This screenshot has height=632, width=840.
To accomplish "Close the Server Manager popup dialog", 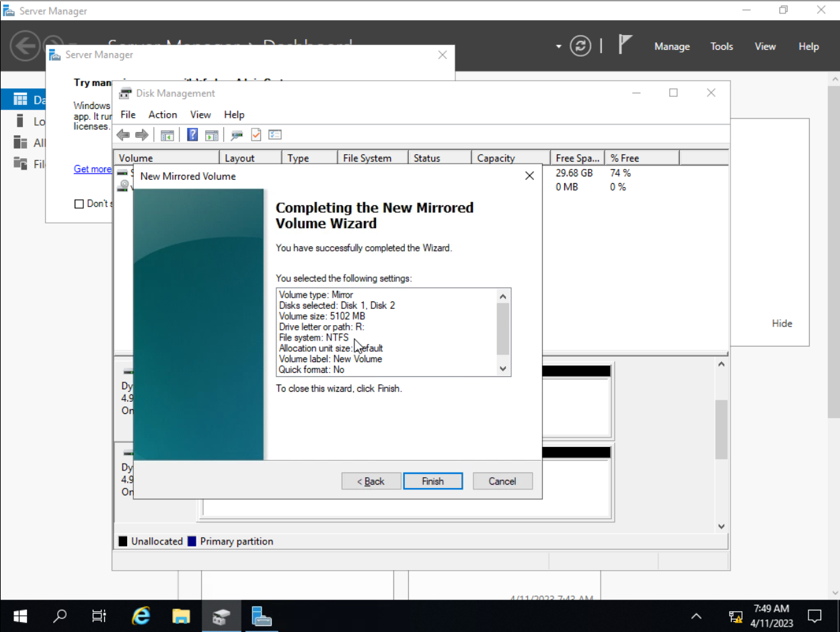I will (x=443, y=55).
